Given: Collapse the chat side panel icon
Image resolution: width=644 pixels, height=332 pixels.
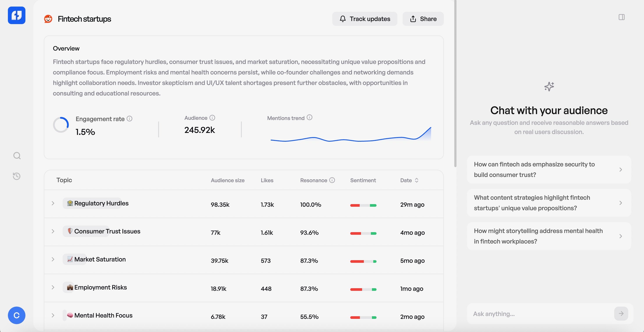Looking at the screenshot, I should 621,17.
